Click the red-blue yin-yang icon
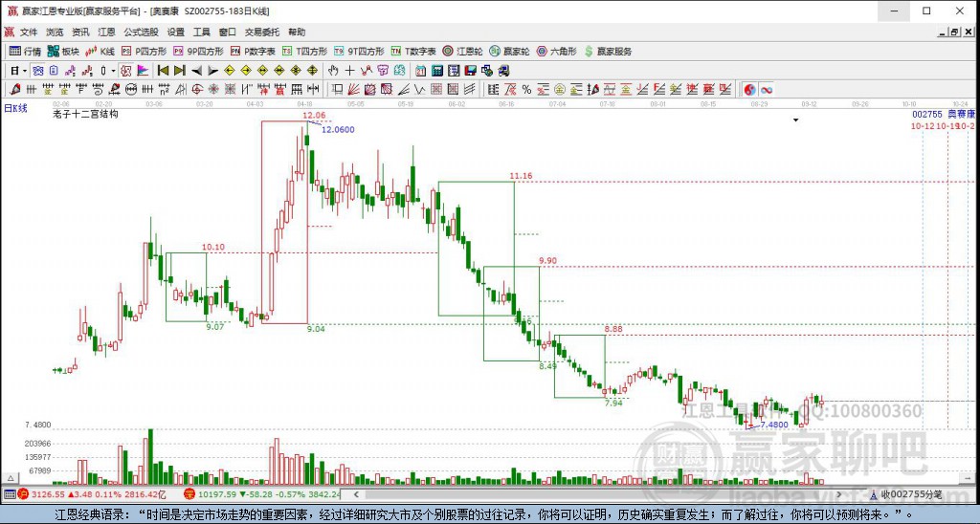The width and height of the screenshot is (980, 524). point(749,89)
